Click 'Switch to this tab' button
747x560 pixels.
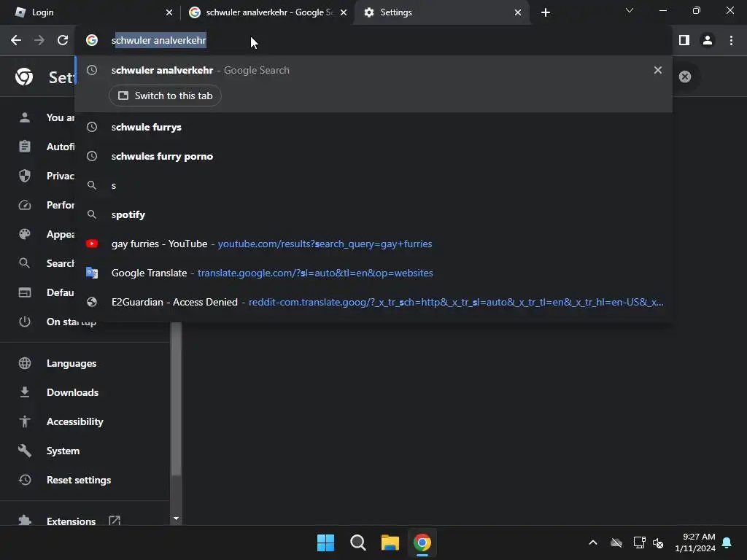coord(165,96)
